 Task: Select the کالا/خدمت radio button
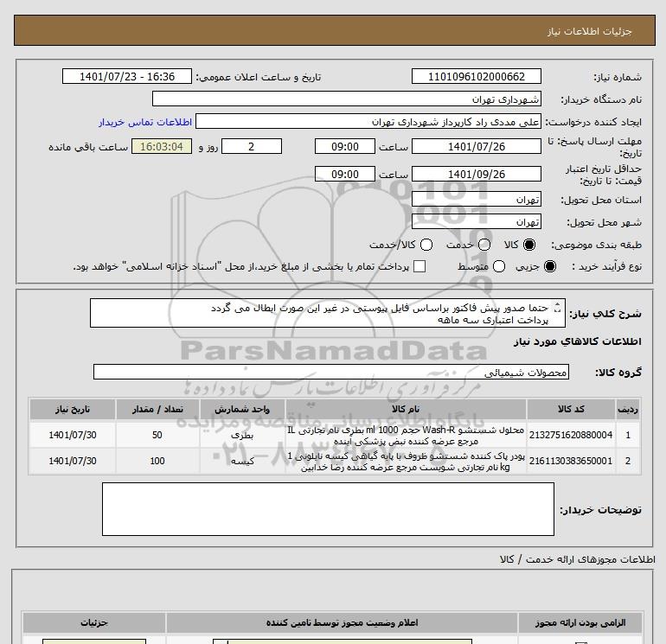coord(426,245)
